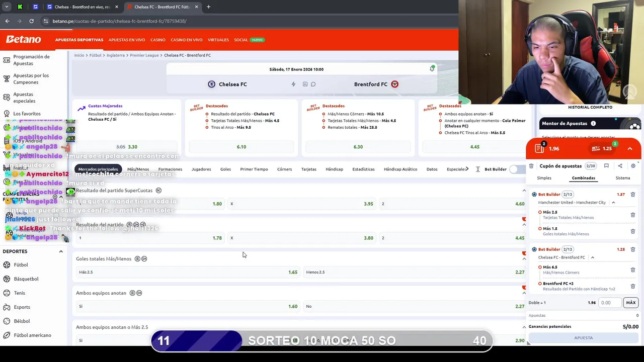The height and width of the screenshot is (362, 644).
Task: Click the MÁX stake button
Action: [x=631, y=303]
